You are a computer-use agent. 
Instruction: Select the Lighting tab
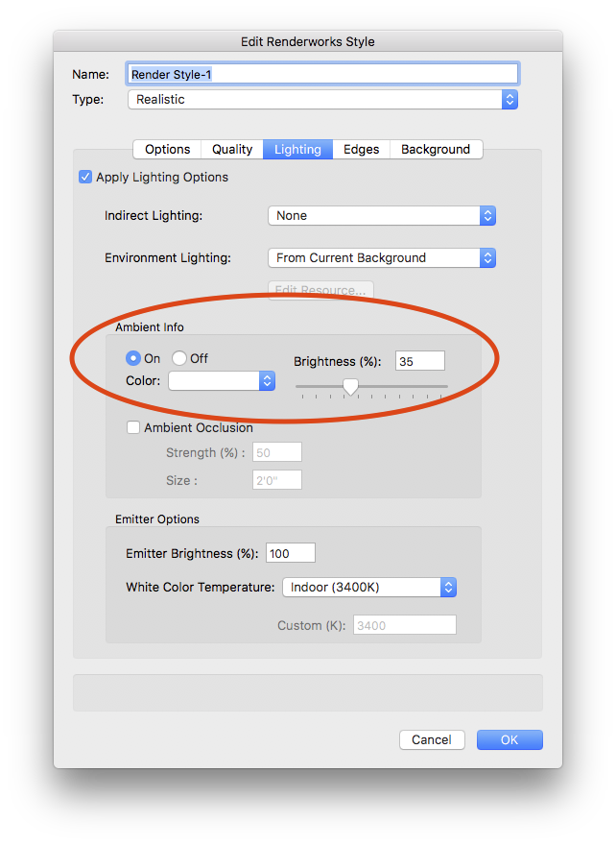click(x=297, y=149)
